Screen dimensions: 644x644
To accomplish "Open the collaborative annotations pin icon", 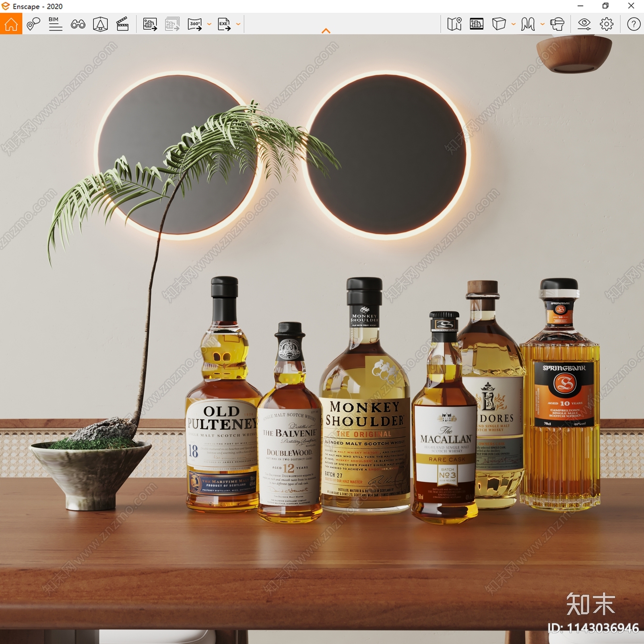I will pyautogui.click(x=33, y=24).
